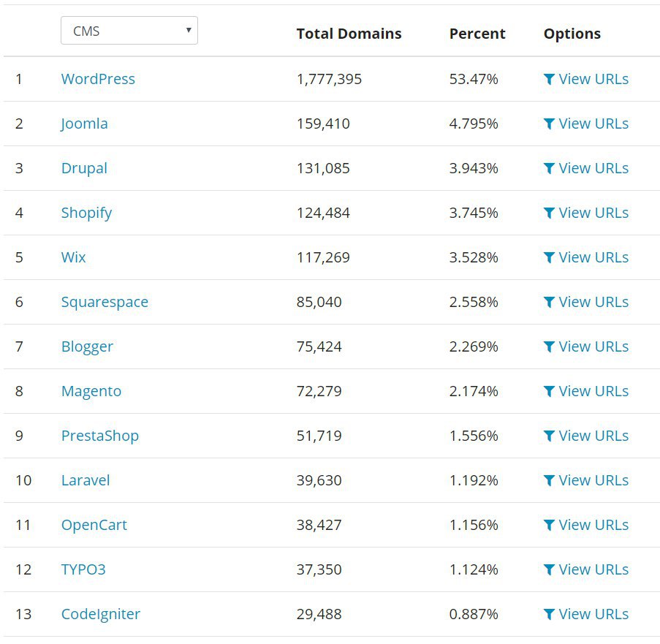Image resolution: width=660 pixels, height=644 pixels.
Task: Click the filter icon in Drupal row
Action: [x=549, y=168]
